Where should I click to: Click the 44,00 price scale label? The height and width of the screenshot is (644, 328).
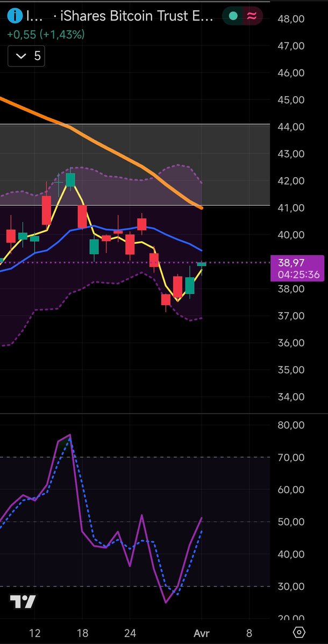tap(291, 127)
